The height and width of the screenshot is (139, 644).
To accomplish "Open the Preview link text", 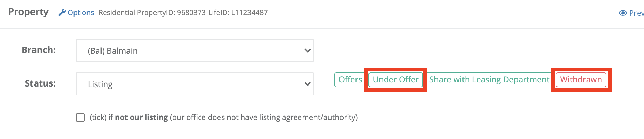I will point(636,13).
